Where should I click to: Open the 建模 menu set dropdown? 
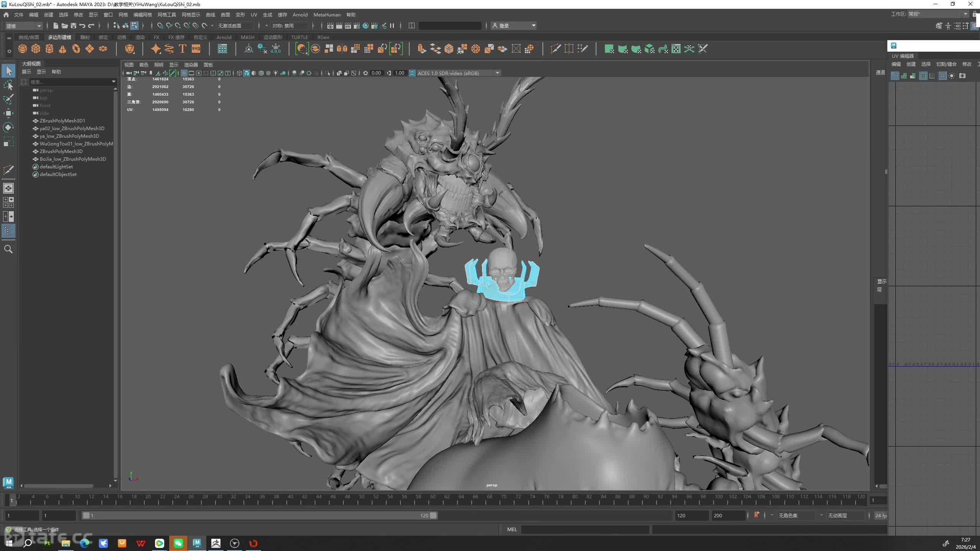24,26
